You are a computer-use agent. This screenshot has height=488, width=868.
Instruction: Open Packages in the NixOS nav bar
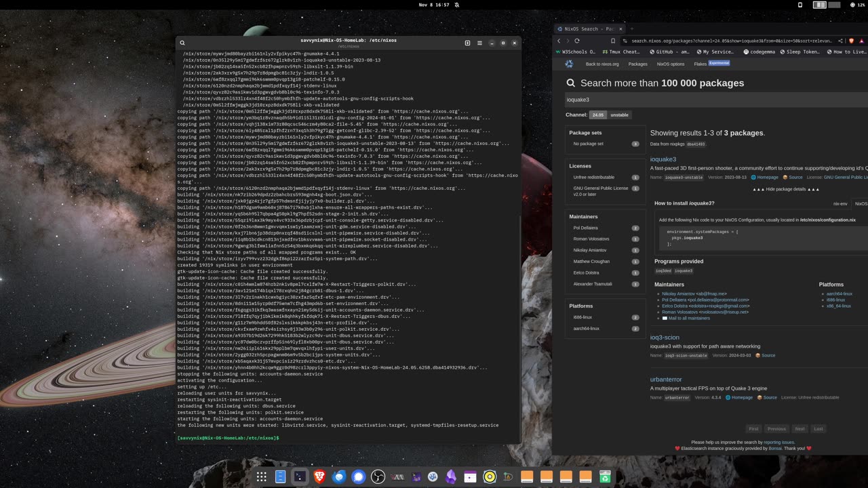pyautogui.click(x=637, y=64)
